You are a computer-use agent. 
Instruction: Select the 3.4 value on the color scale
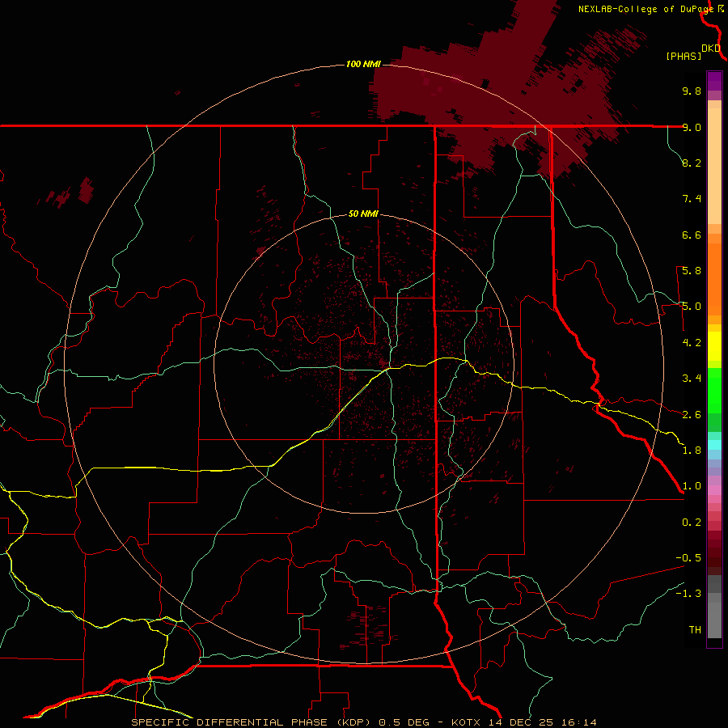coord(692,379)
